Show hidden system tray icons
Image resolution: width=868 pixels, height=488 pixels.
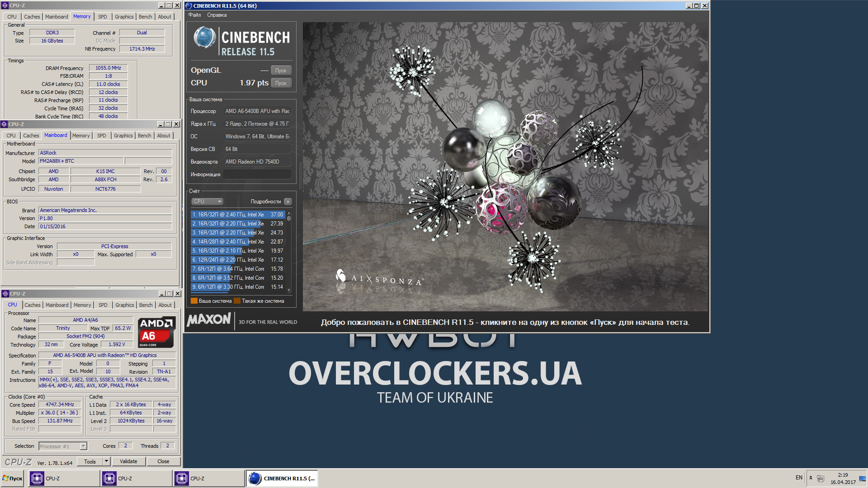coord(811,478)
